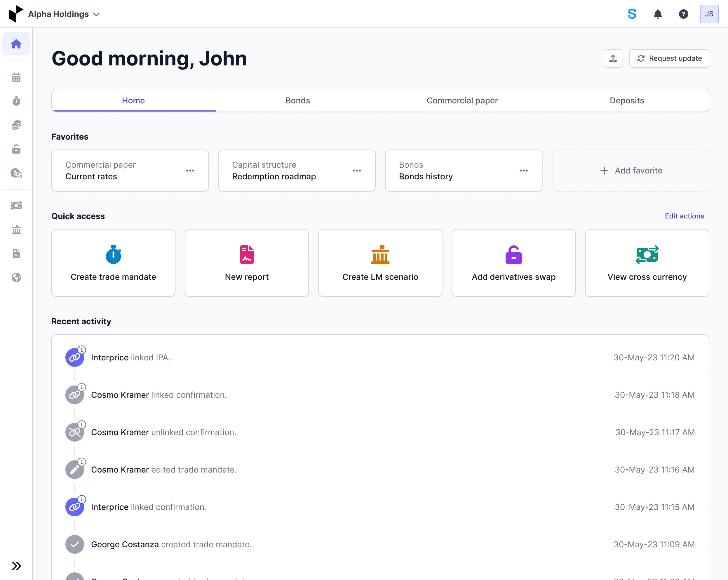Open the coins stack icon in sidebar
Image resolution: width=728 pixels, height=580 pixels.
coord(16,125)
